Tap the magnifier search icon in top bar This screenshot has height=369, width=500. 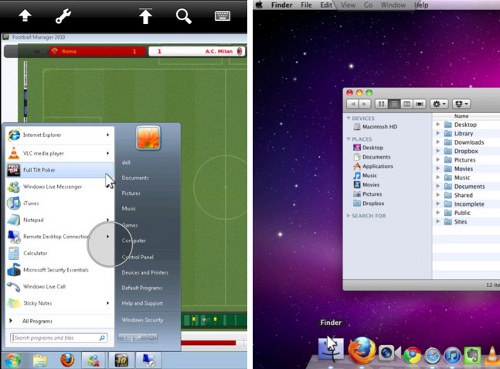tap(183, 16)
